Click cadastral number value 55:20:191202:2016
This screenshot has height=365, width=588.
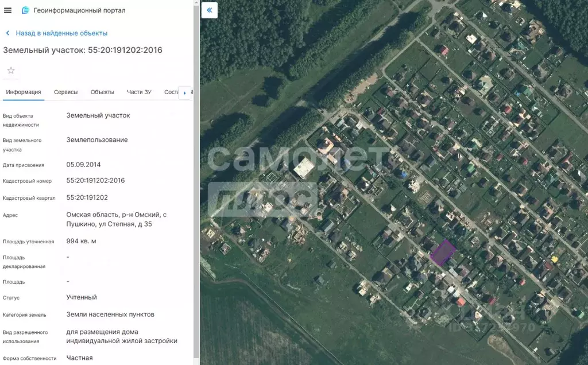pyautogui.click(x=95, y=181)
